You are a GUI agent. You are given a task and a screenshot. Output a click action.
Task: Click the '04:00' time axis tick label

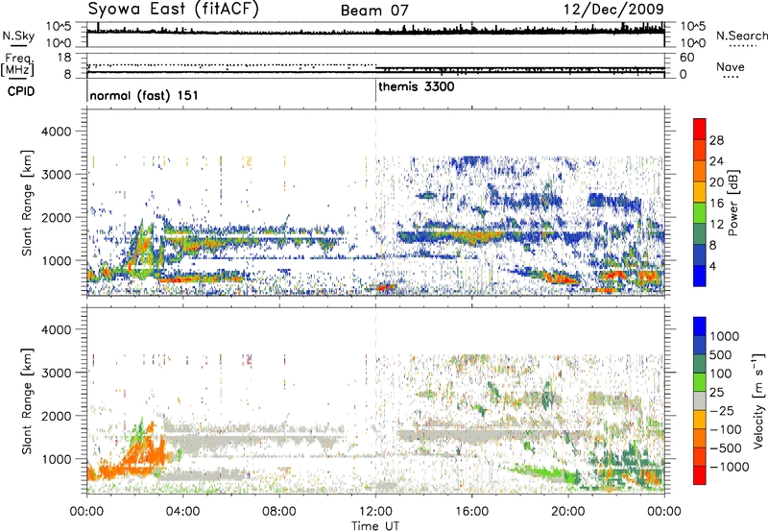(x=182, y=512)
